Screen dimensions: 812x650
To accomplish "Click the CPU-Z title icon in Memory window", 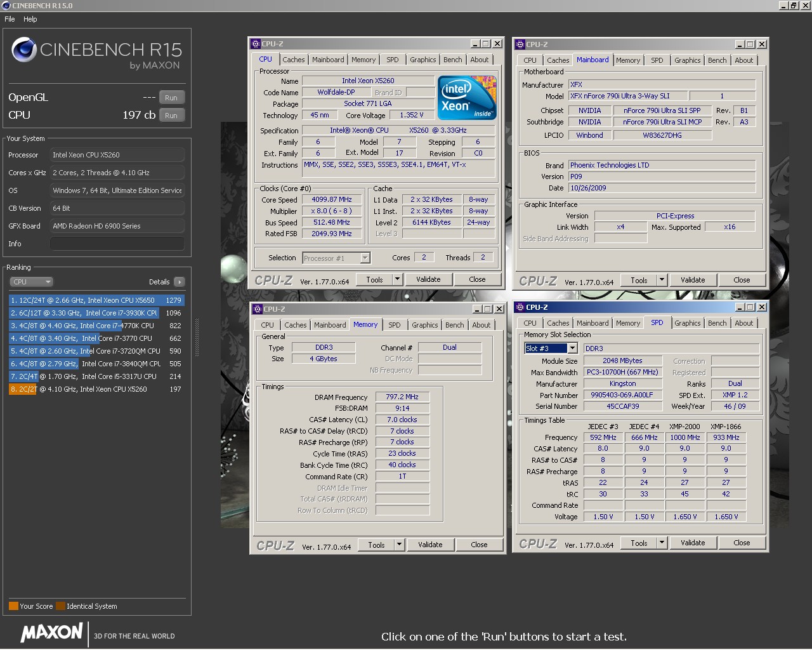I will tap(258, 309).
